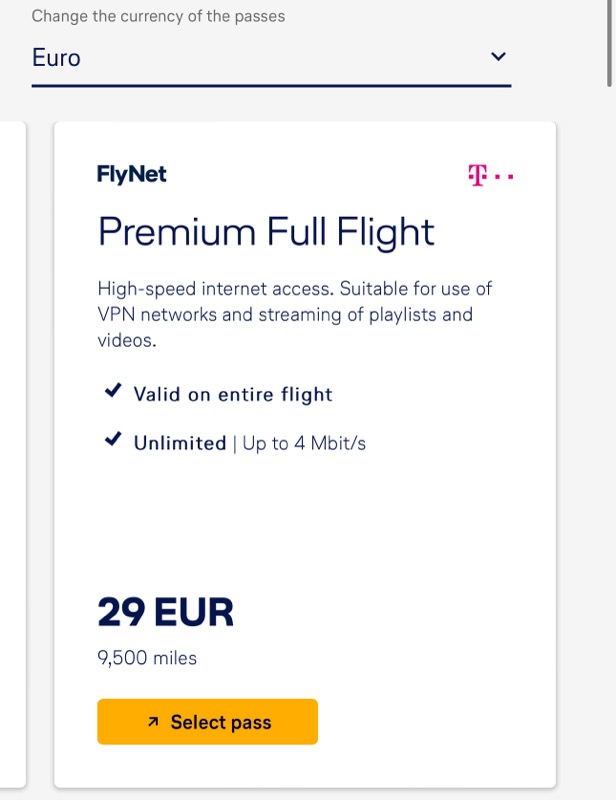Click the Premium Full Flight card background
616x800 pixels.
click(x=305, y=531)
